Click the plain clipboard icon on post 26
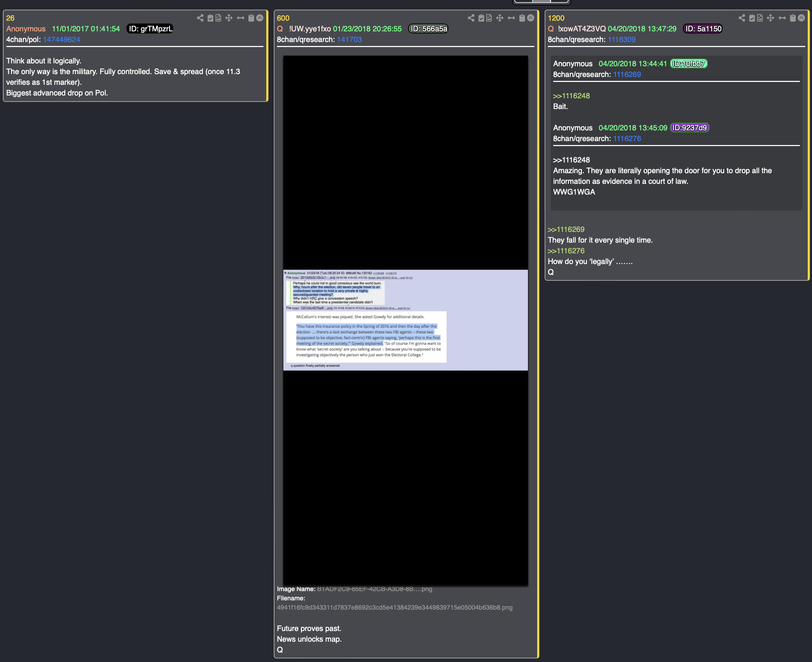The height and width of the screenshot is (662, 812). (251, 18)
